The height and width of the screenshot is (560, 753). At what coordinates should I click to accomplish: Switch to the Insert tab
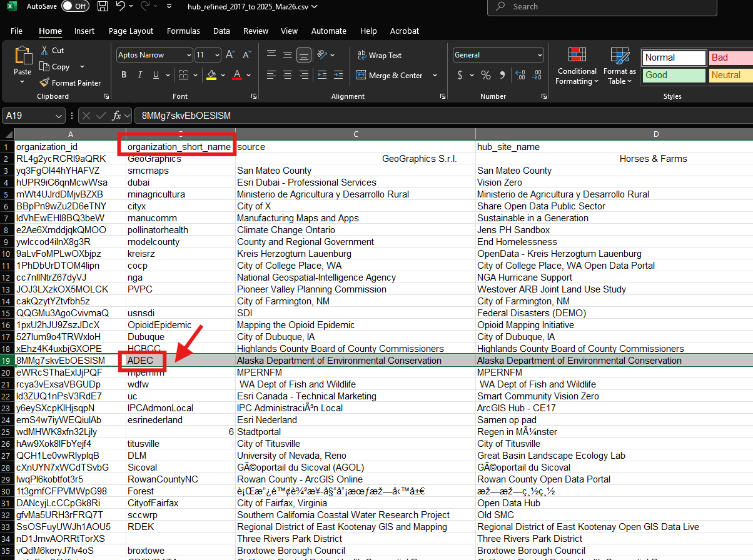pyautogui.click(x=84, y=31)
